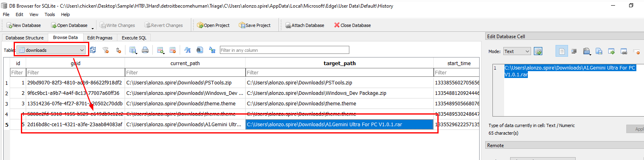Screen dimensions: 644x160
Task: Toggle the auto-switch editor mode gear icon
Action: click(538, 51)
